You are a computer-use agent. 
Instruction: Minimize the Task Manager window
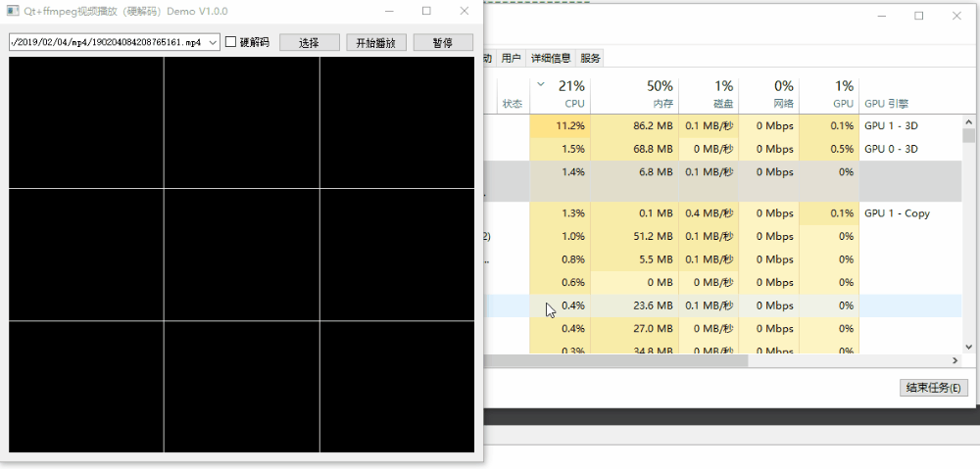[x=881, y=16]
